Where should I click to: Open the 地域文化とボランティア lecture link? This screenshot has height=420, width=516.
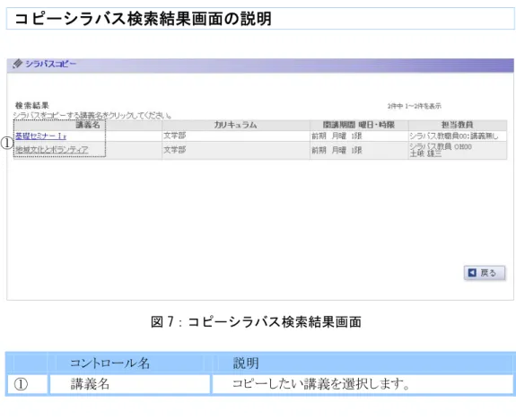coord(52,150)
